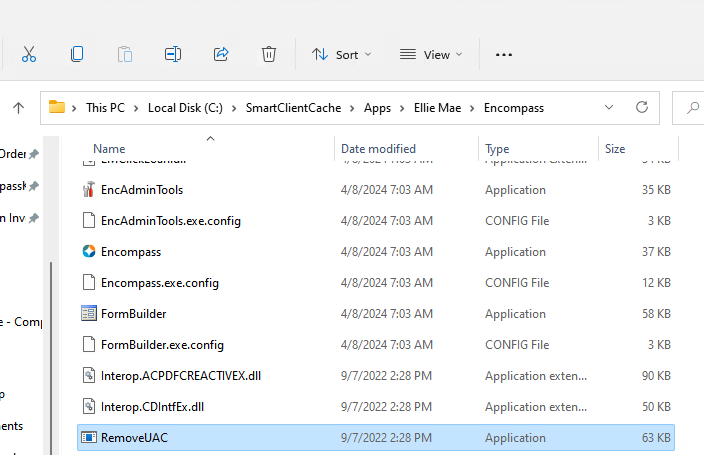Click the Share icon in toolbar

coord(221,54)
